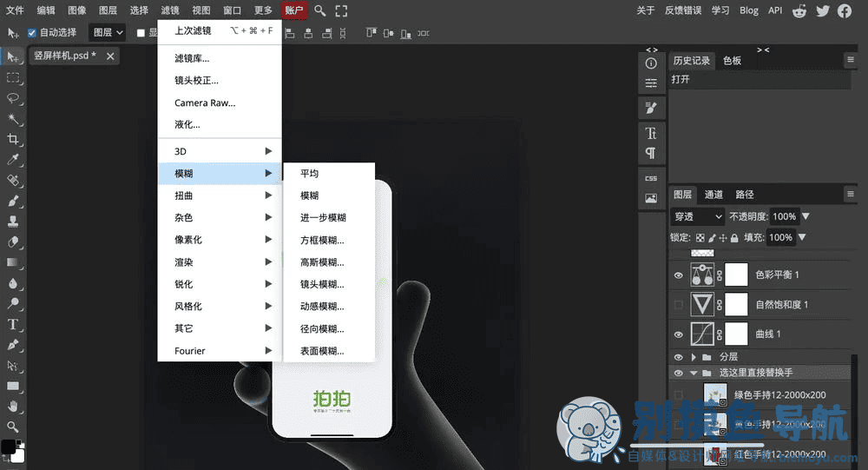Choose the Hand tool
Image resolution: width=868 pixels, height=470 pixels.
point(13,407)
